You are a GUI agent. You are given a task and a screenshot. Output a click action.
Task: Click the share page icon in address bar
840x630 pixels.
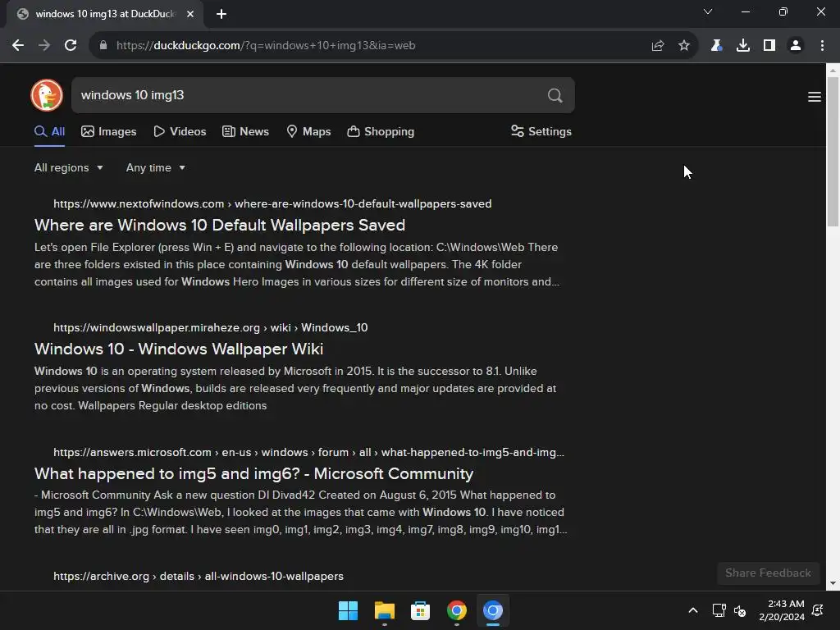[x=658, y=46]
